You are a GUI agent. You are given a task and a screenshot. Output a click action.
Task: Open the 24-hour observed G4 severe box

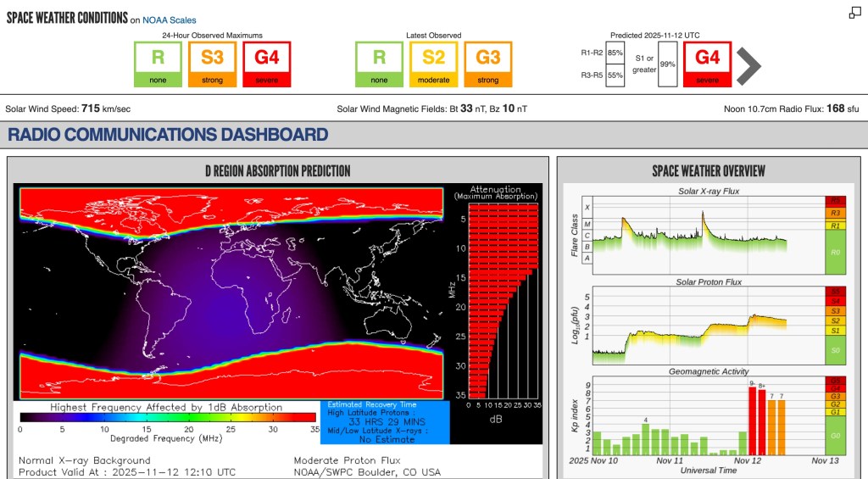coord(267,64)
